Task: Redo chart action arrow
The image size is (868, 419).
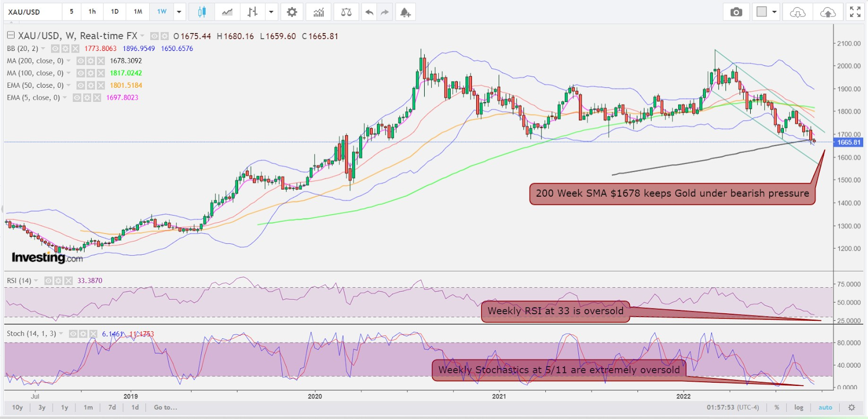Action: (385, 12)
